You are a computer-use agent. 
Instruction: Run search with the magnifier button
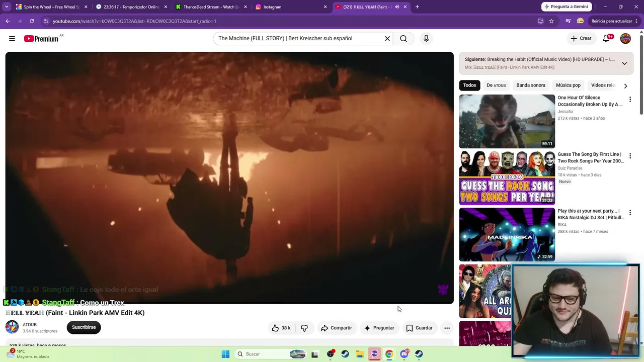tap(404, 39)
